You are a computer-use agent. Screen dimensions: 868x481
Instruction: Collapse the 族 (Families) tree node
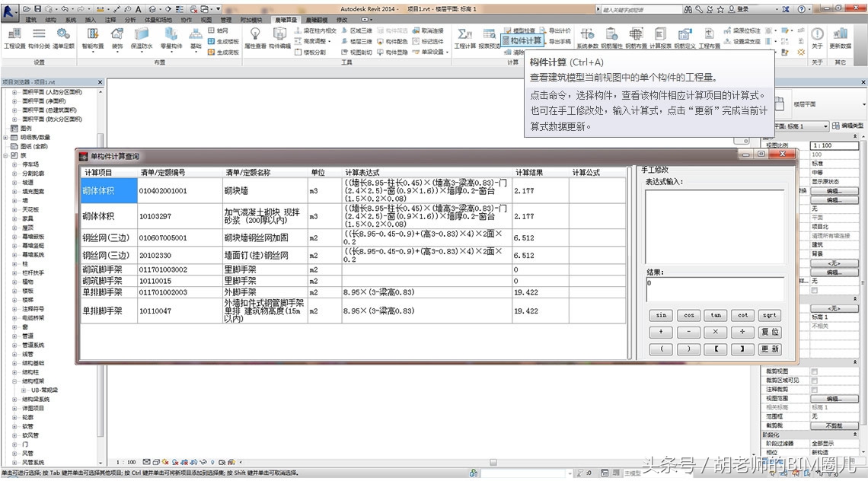[5, 156]
